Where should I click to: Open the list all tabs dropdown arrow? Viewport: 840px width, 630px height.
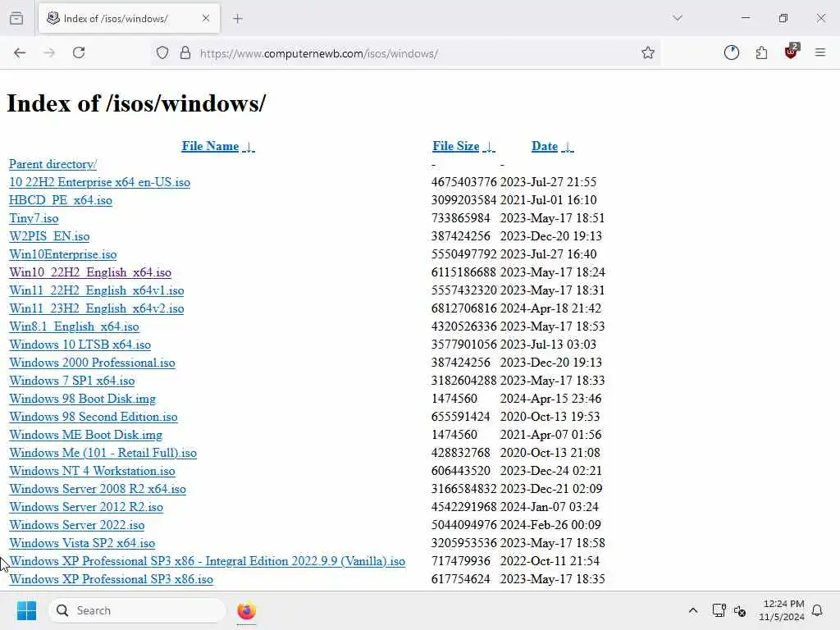tap(677, 18)
